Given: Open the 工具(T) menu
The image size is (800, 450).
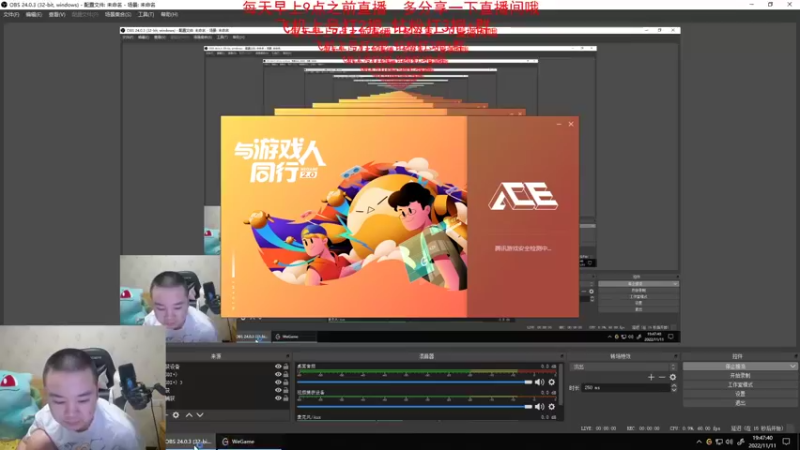Looking at the screenshot, I should coord(146,15).
